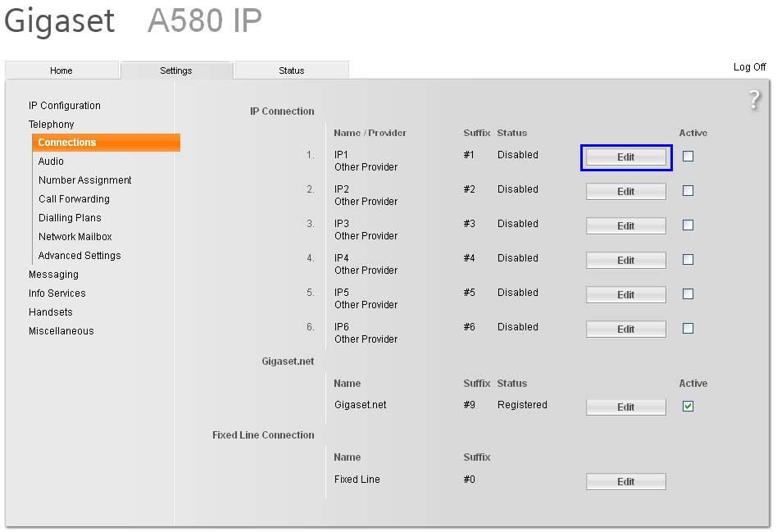Viewport: 777px width, 532px height.
Task: Switch to the Home tab
Action: tap(61, 70)
